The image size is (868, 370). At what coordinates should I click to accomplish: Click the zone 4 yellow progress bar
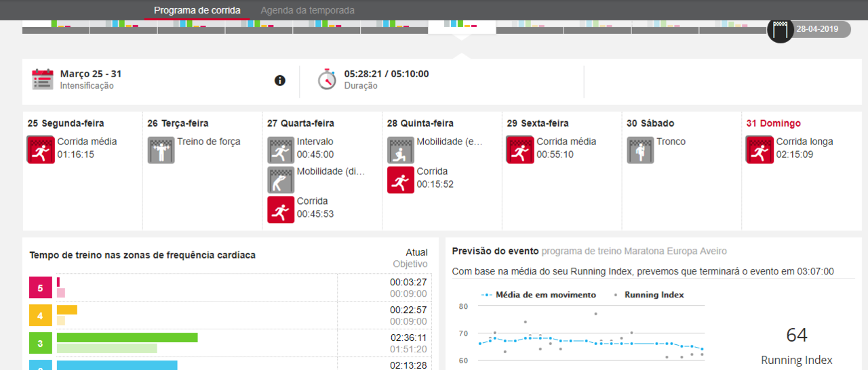coord(67,310)
